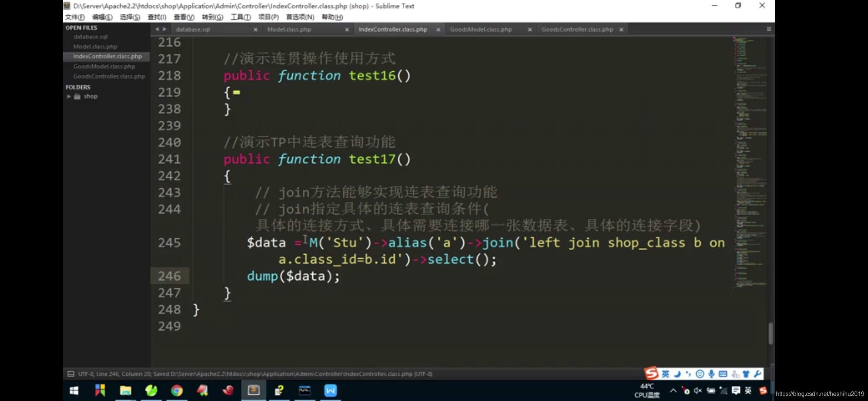The image size is (868, 401).
Task: Toggle Sogou 英 language mode
Action: 666,374
